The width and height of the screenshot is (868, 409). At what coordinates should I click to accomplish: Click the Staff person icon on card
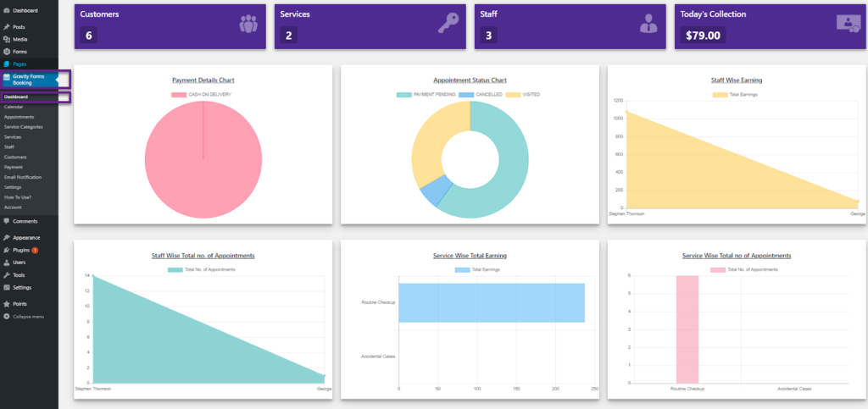[648, 25]
